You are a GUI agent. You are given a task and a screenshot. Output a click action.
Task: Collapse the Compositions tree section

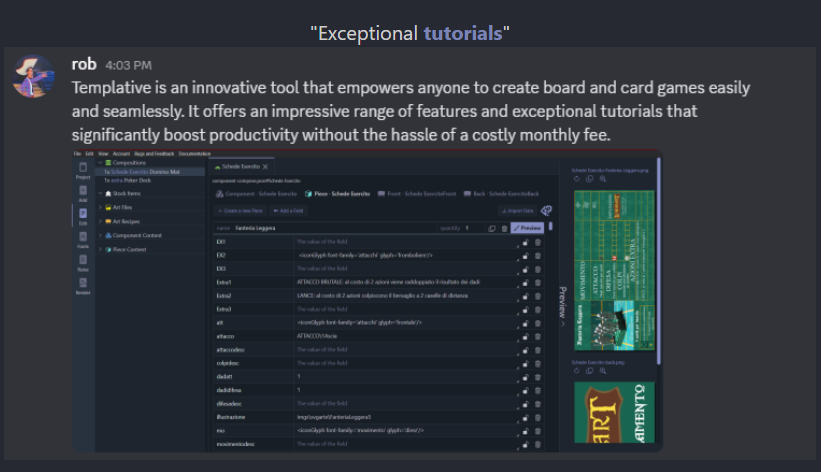tap(101, 163)
